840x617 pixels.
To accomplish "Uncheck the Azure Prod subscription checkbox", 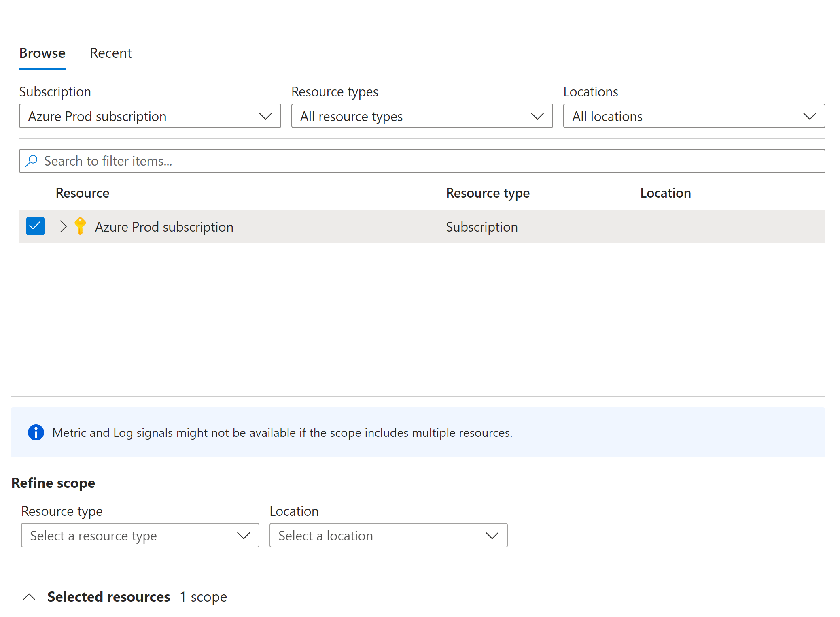I will pyautogui.click(x=35, y=226).
